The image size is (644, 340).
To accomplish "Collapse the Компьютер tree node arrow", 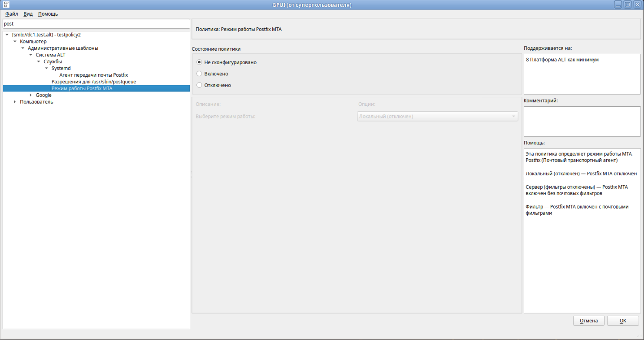I will (15, 41).
